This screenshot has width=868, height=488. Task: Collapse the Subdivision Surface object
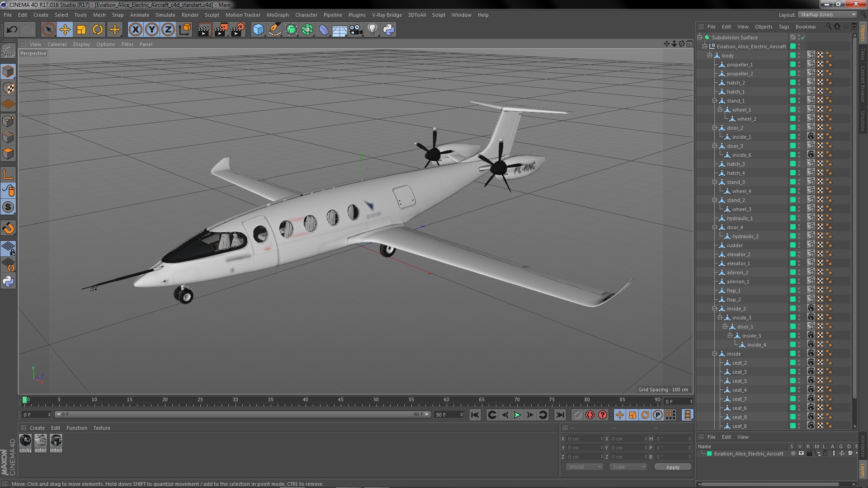[700, 38]
